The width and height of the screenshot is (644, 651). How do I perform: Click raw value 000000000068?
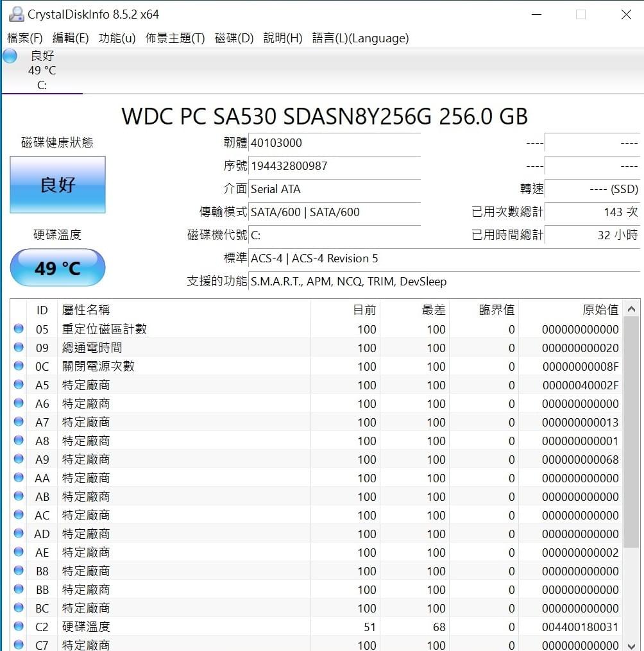pos(580,460)
